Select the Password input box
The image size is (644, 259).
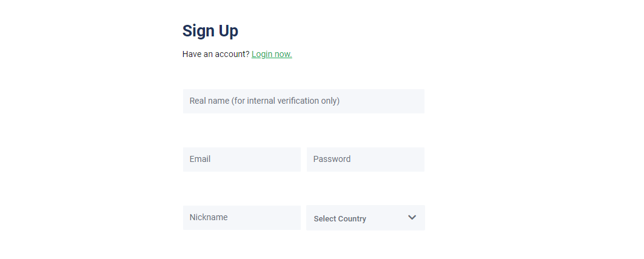[365, 159]
